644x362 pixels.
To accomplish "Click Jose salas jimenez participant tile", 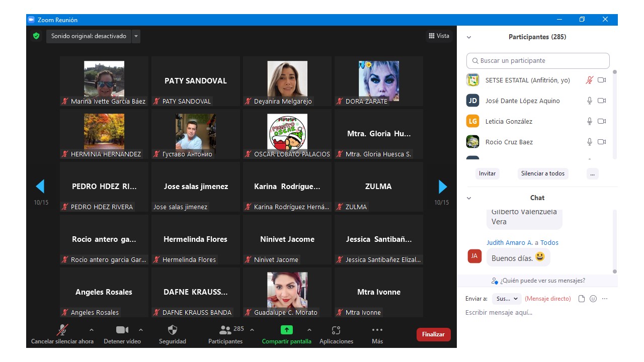I will click(196, 187).
